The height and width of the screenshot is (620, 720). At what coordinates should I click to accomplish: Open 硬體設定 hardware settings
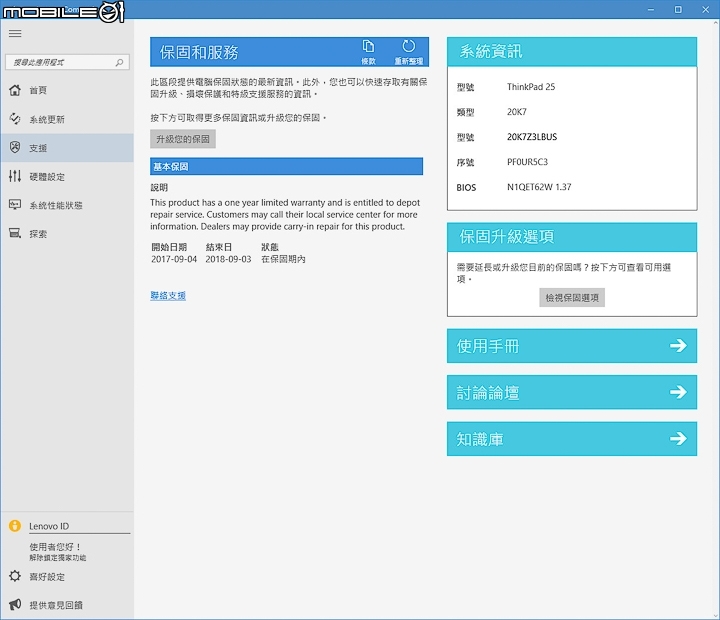click(67, 176)
